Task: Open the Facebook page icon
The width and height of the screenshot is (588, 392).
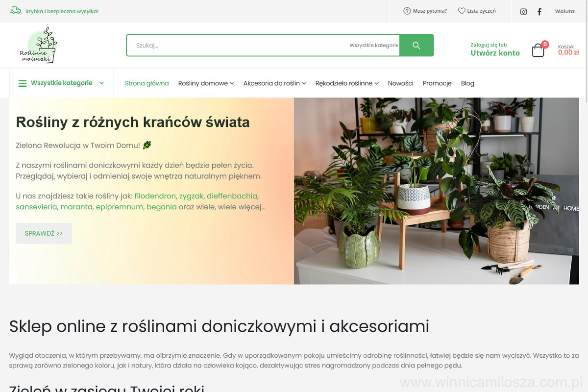Action: pyautogui.click(x=539, y=12)
